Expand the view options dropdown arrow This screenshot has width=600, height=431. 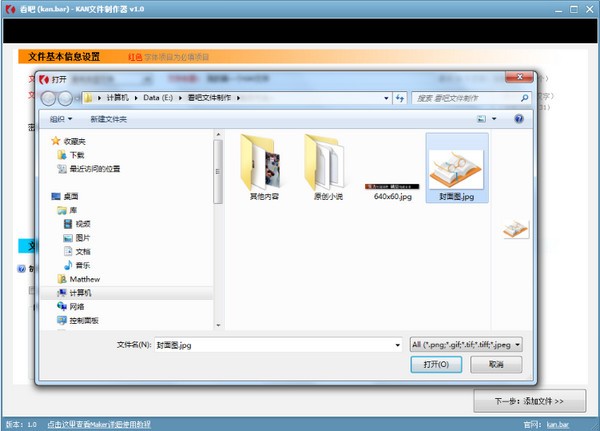(494, 119)
